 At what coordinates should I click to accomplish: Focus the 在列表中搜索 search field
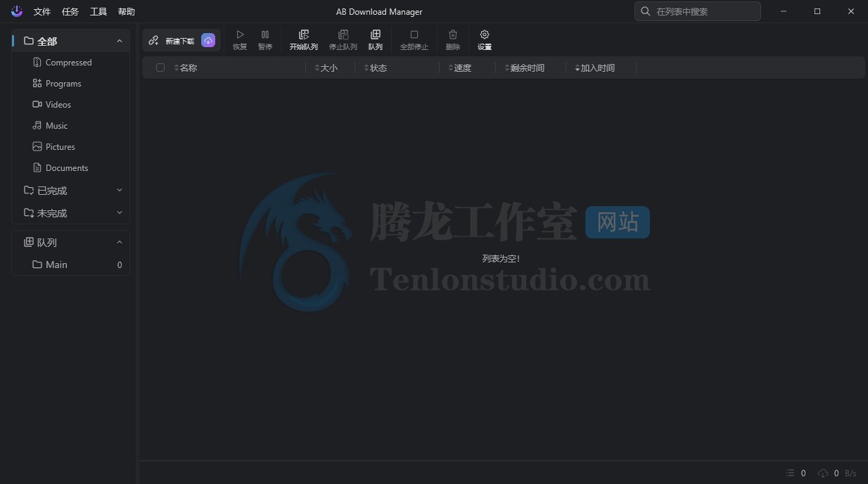[697, 11]
